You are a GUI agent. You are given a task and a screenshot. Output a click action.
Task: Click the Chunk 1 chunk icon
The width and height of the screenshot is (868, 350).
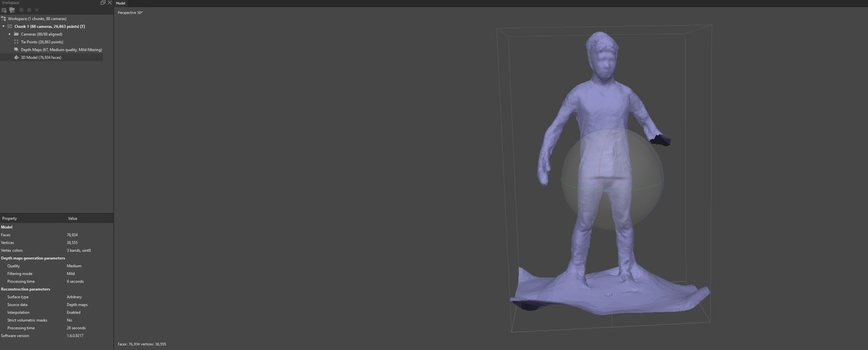[10, 26]
